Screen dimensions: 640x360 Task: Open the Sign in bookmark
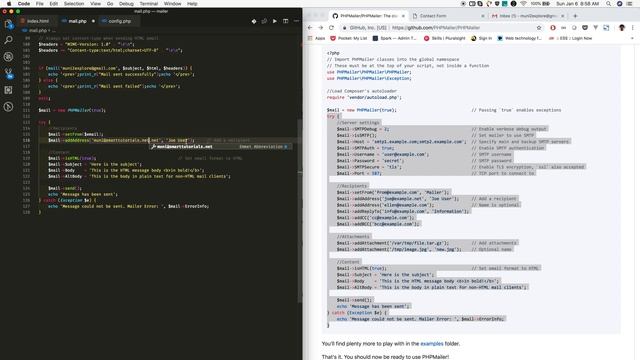pos(481,38)
